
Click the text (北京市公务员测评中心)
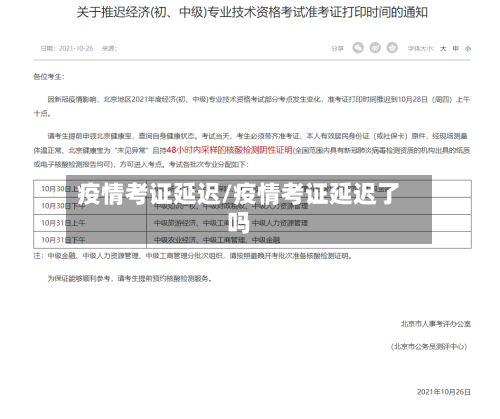pyautogui.click(x=429, y=347)
